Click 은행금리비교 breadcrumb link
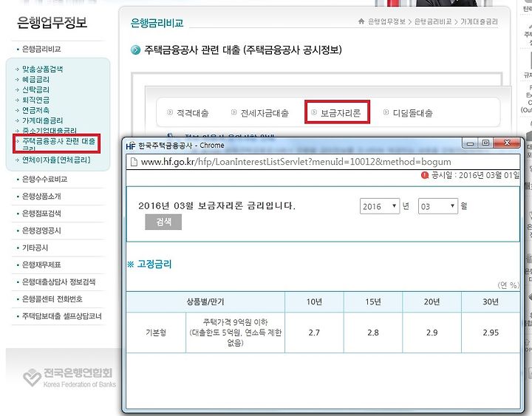Screen dimensions: 532x416 pos(433,21)
